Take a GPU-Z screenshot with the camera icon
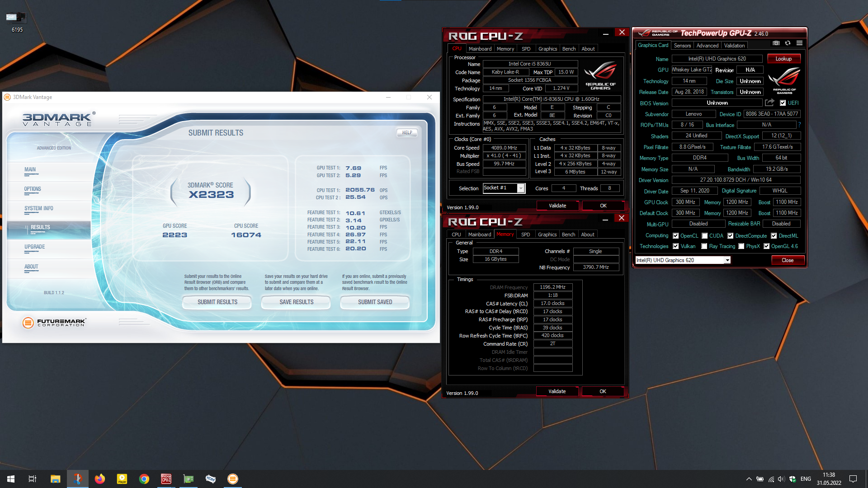This screenshot has height=488, width=868. click(776, 43)
